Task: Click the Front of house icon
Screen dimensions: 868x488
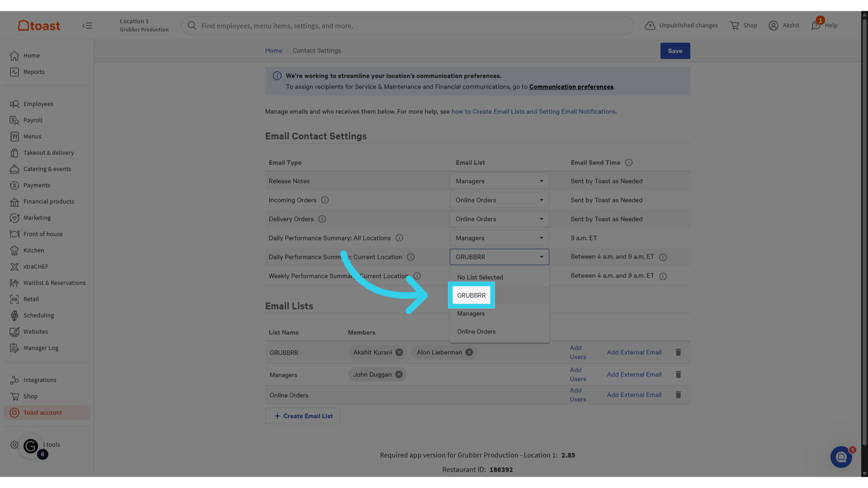Action: [x=14, y=234]
